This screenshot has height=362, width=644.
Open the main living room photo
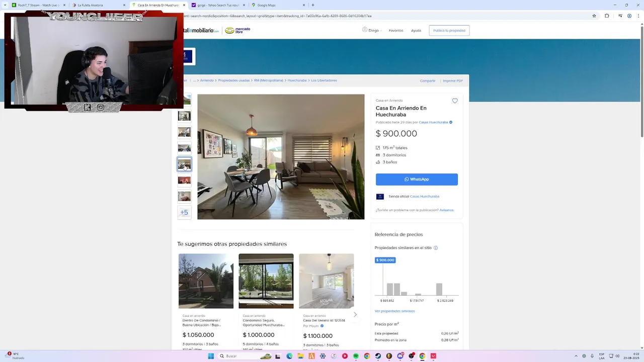[x=281, y=157]
